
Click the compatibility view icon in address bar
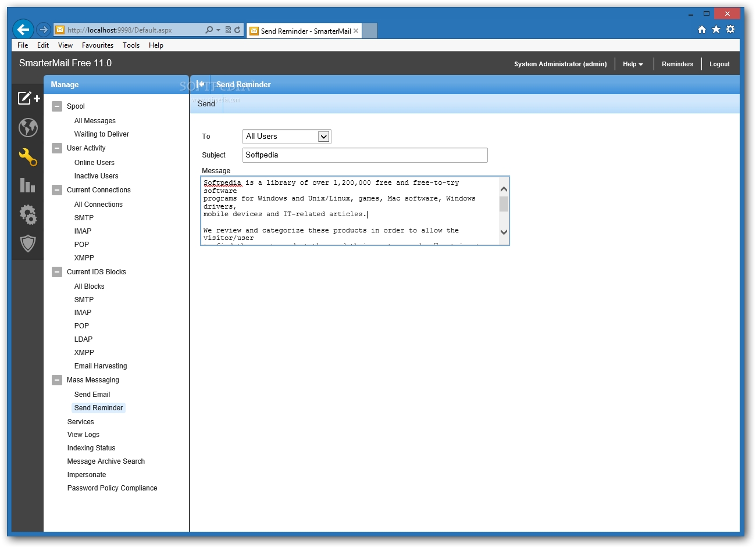(x=228, y=30)
